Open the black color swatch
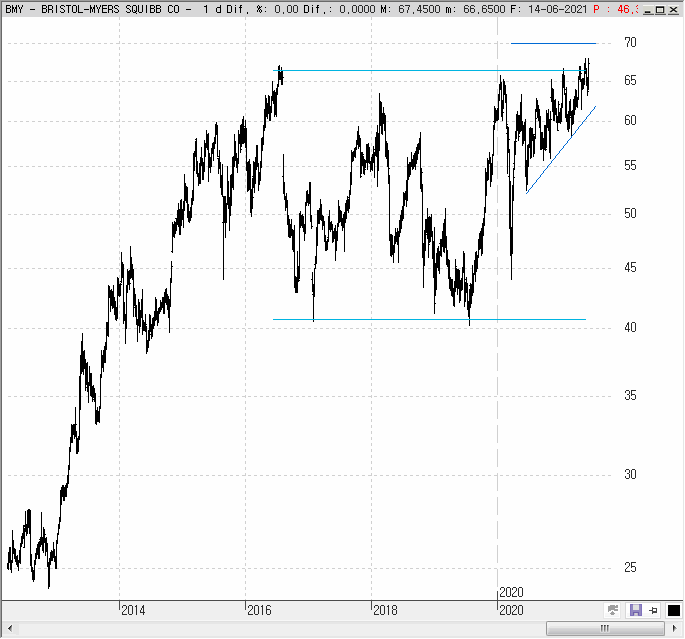 point(674,611)
